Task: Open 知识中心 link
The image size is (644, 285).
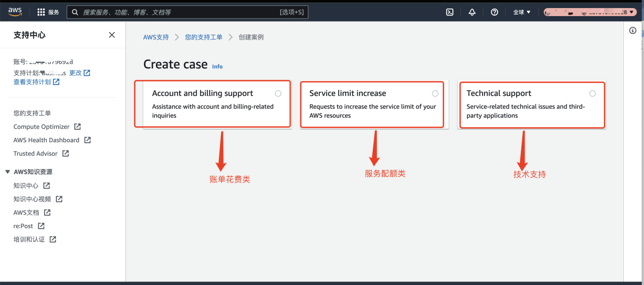Action: (x=26, y=185)
